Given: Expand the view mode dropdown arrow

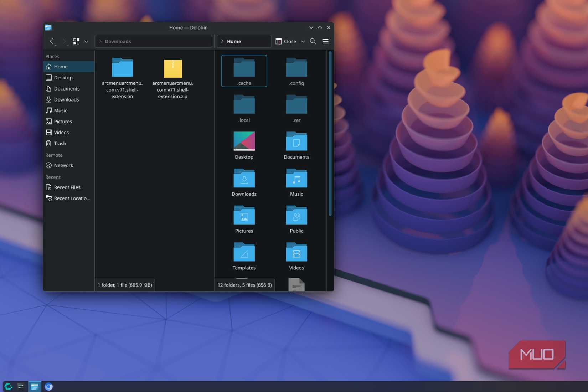Looking at the screenshot, I should pyautogui.click(x=86, y=41).
